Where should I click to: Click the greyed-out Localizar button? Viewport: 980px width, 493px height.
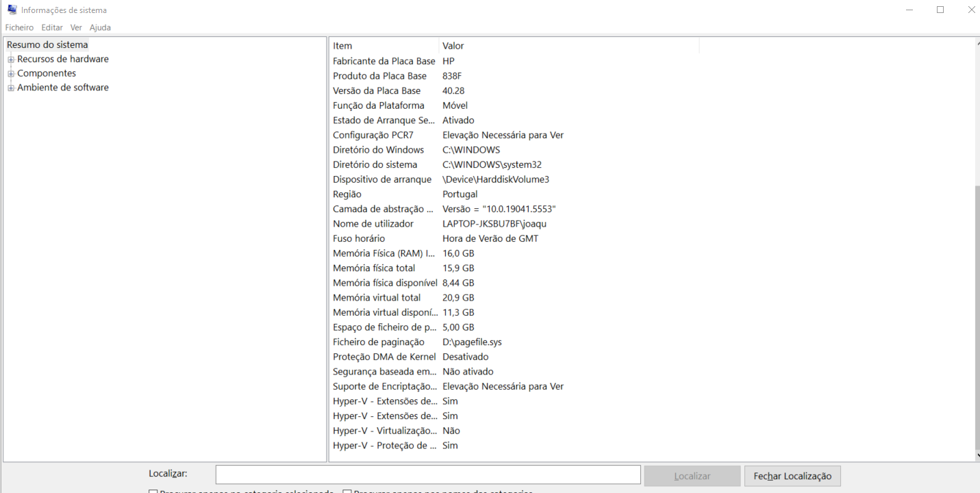pos(692,476)
